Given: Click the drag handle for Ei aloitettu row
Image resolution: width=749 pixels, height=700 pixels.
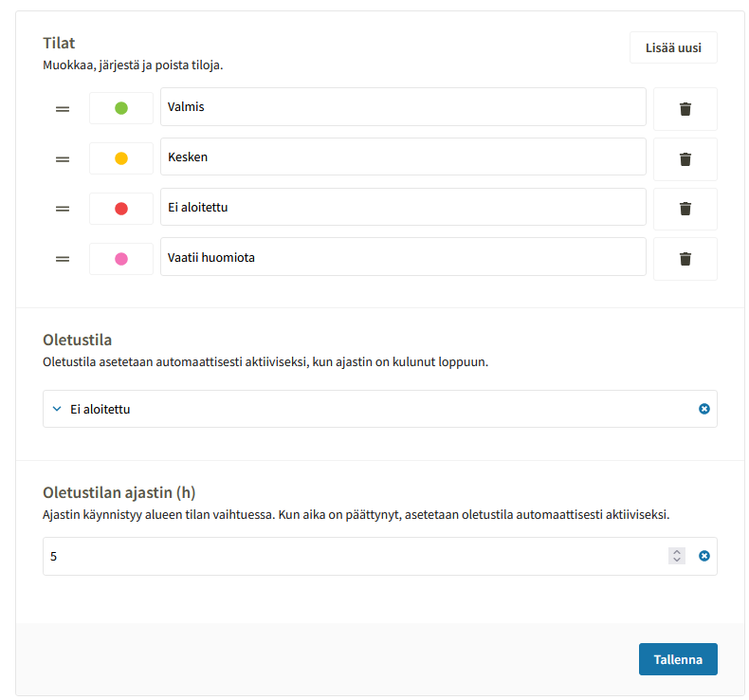Looking at the screenshot, I should (x=63, y=209).
